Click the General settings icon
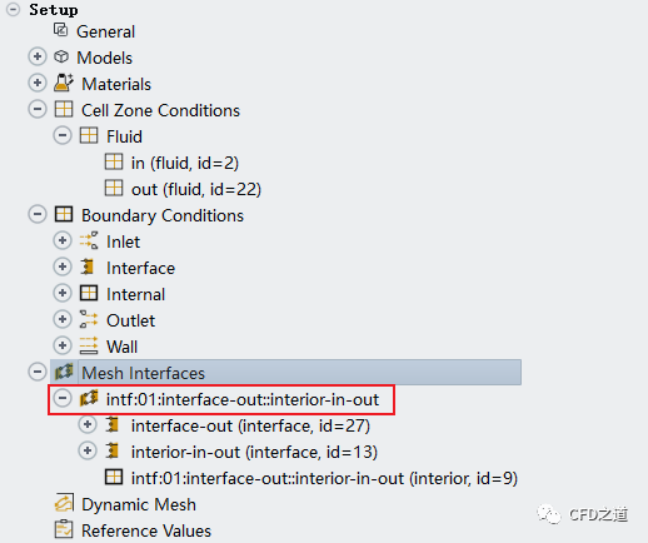This screenshot has width=648, height=543. click(61, 31)
